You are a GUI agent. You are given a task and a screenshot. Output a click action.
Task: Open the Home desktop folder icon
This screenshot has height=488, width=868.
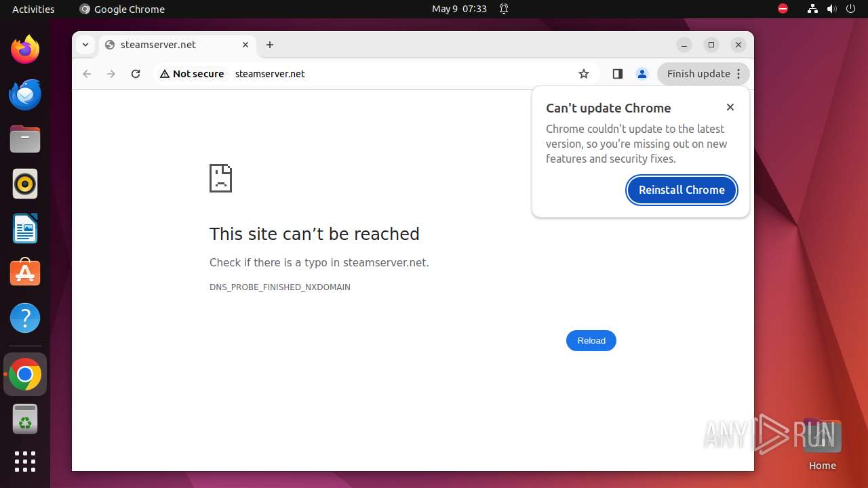822,444
